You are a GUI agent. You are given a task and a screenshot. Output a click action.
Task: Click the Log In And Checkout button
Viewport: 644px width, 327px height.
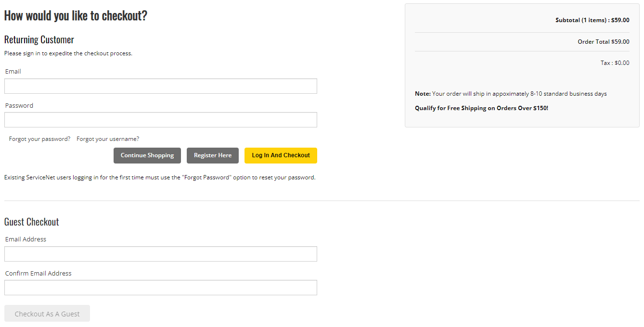[x=281, y=155]
